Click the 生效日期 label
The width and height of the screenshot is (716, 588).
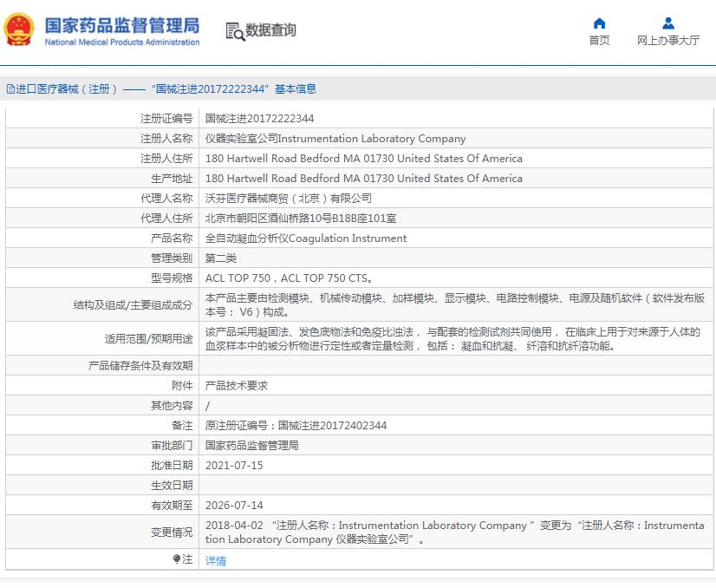pyautogui.click(x=172, y=485)
